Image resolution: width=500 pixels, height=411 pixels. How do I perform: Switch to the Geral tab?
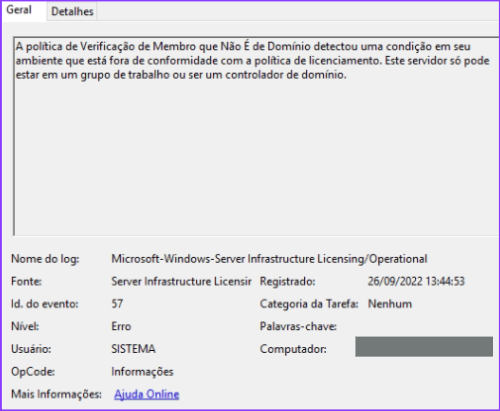click(x=20, y=10)
